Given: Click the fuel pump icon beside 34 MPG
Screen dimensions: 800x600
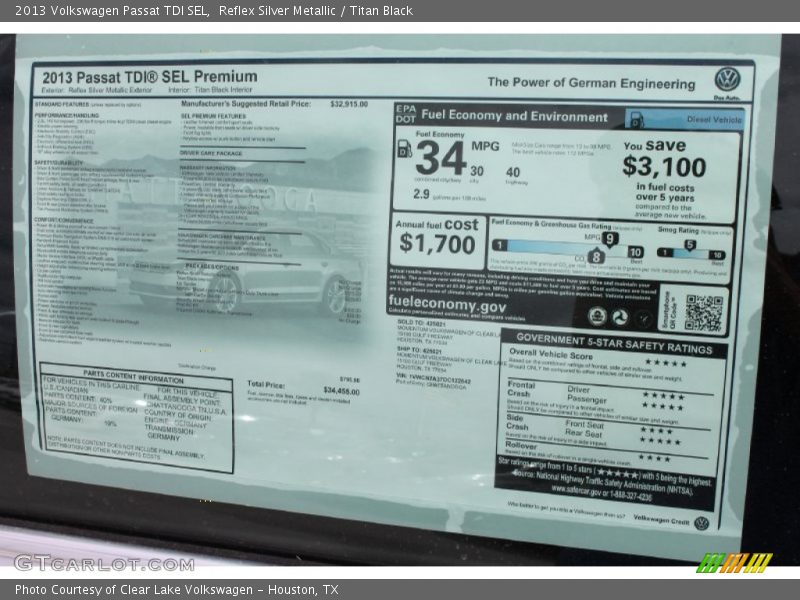Looking at the screenshot, I should click(x=404, y=148).
